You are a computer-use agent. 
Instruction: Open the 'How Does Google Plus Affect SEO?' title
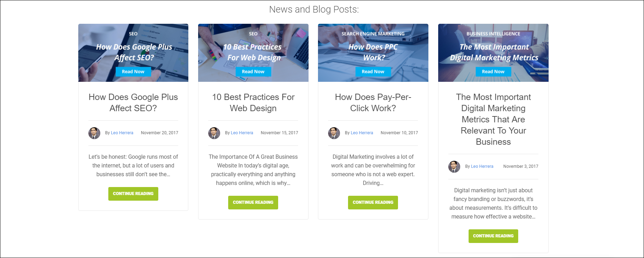133,102
